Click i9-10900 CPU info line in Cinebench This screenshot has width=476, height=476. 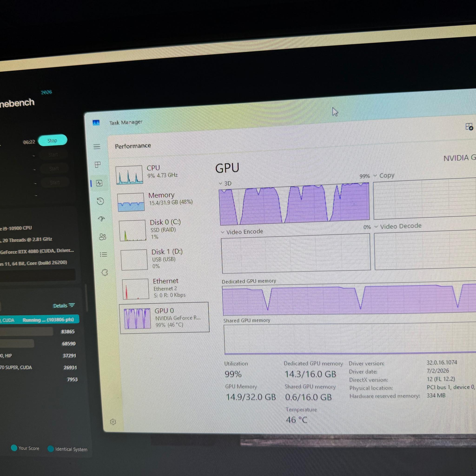16,228
